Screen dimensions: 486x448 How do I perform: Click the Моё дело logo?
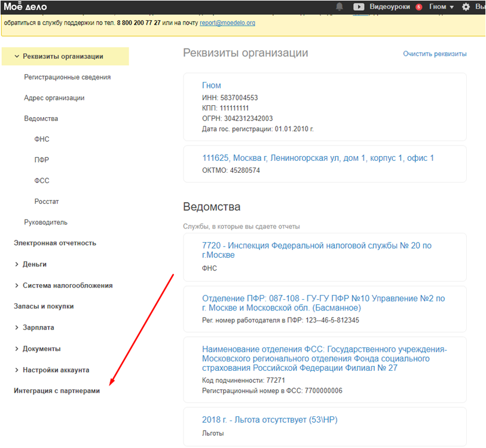pyautogui.click(x=25, y=7)
